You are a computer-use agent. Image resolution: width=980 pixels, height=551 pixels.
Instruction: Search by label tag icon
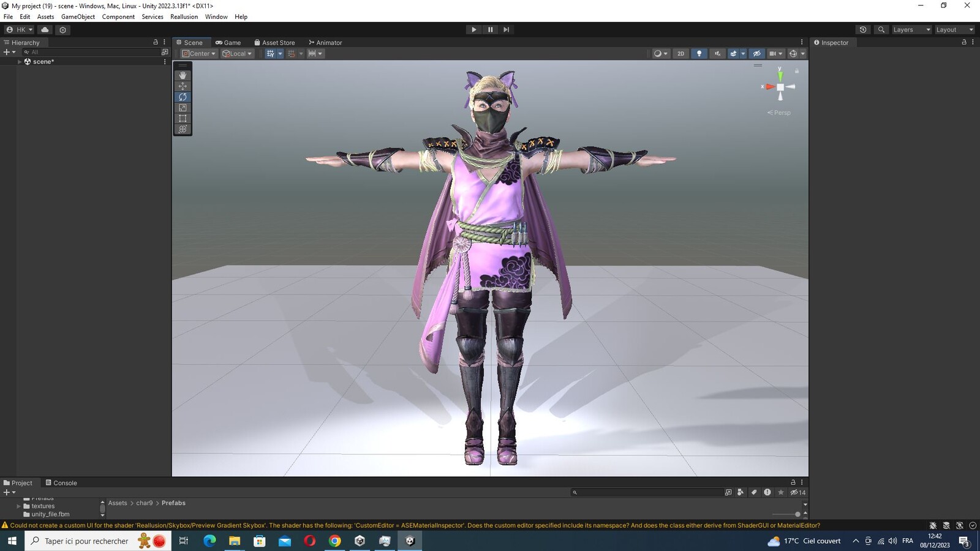point(754,492)
